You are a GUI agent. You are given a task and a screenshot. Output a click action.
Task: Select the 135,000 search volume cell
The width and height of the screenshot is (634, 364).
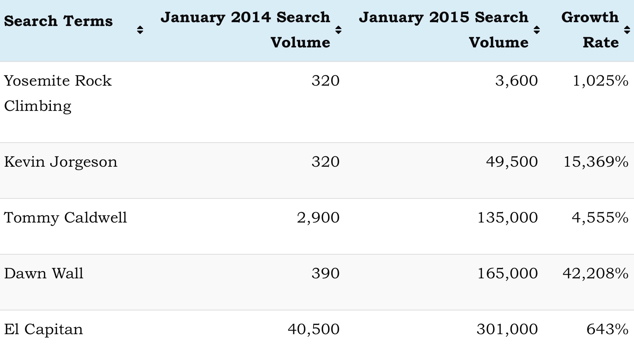508,218
